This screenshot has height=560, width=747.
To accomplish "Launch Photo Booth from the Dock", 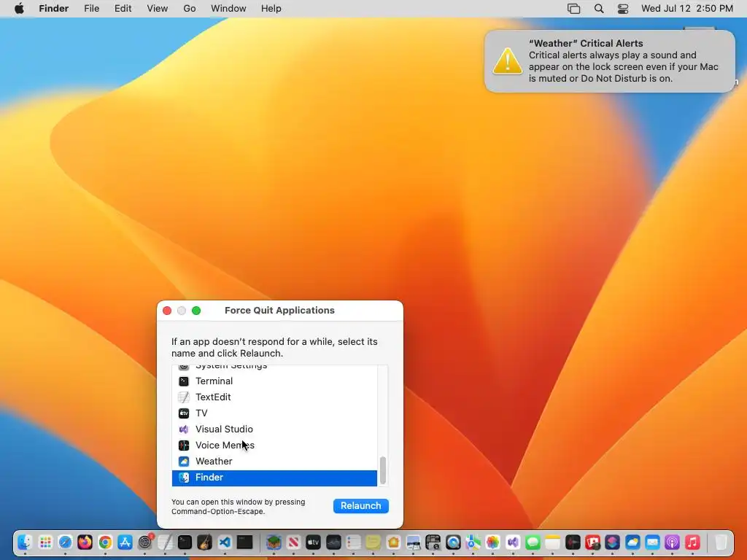I will (592, 542).
